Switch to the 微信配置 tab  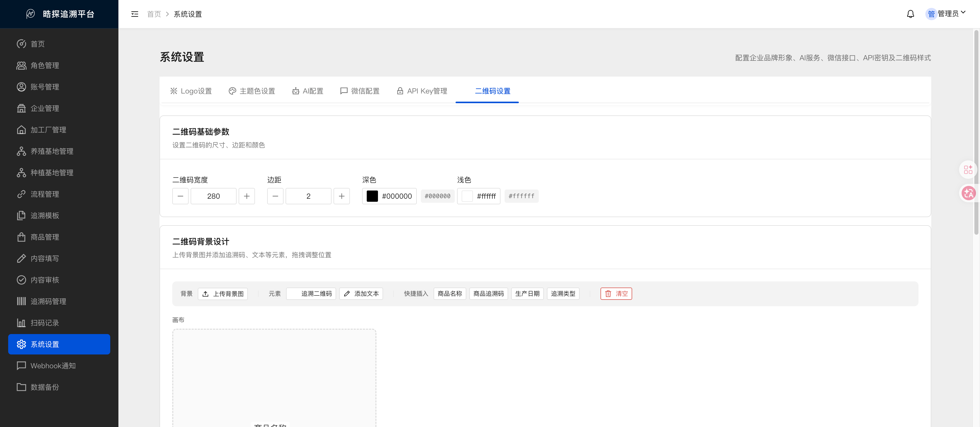click(x=360, y=91)
